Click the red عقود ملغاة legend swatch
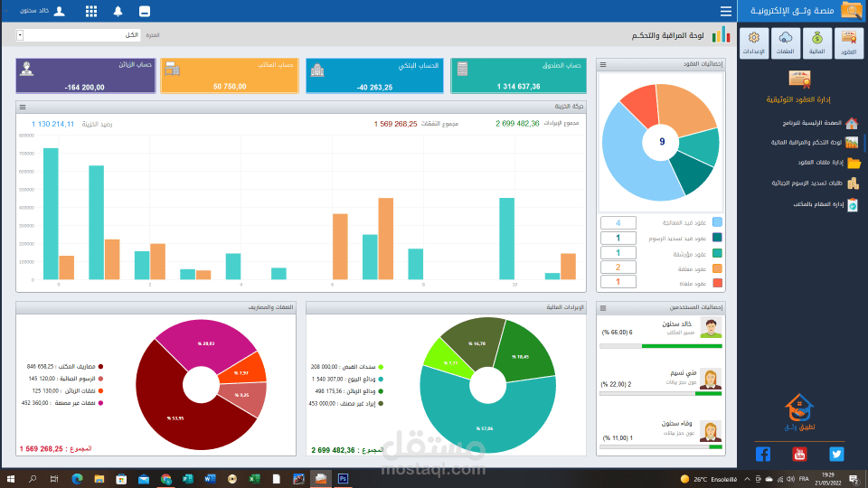 click(x=717, y=283)
